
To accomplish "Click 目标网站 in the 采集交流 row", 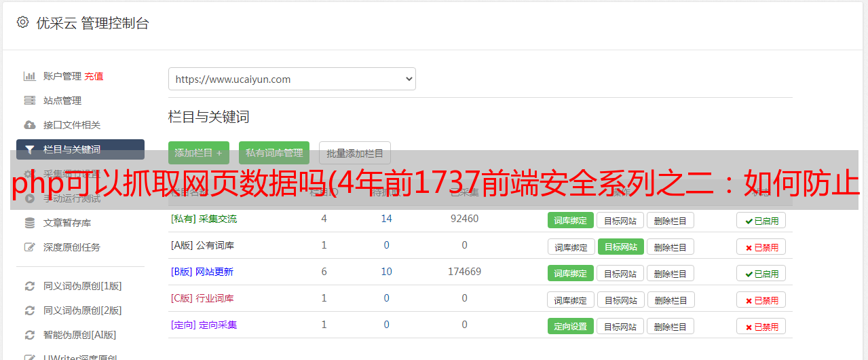I will 620,220.
